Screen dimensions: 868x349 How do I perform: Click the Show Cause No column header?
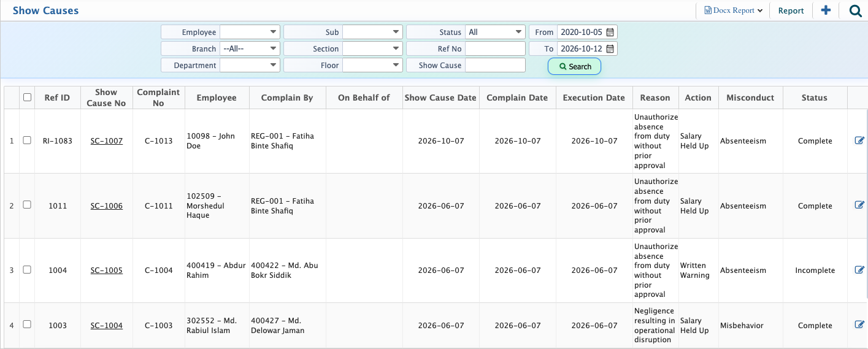106,98
